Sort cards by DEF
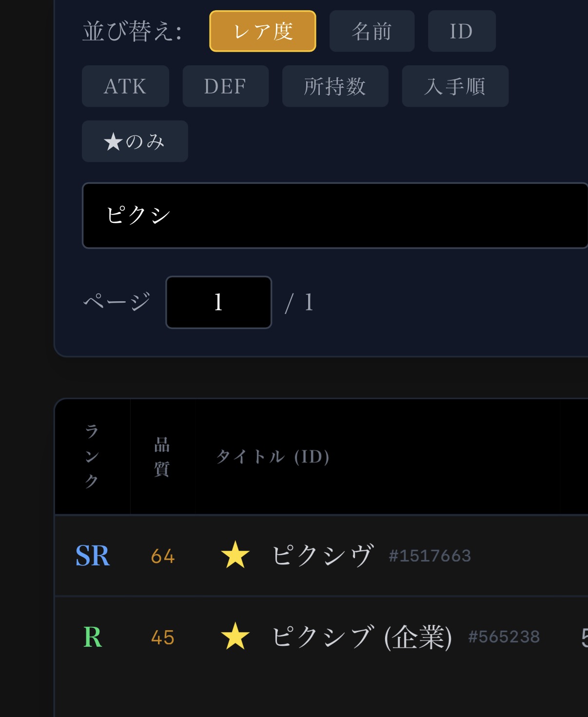 (225, 86)
